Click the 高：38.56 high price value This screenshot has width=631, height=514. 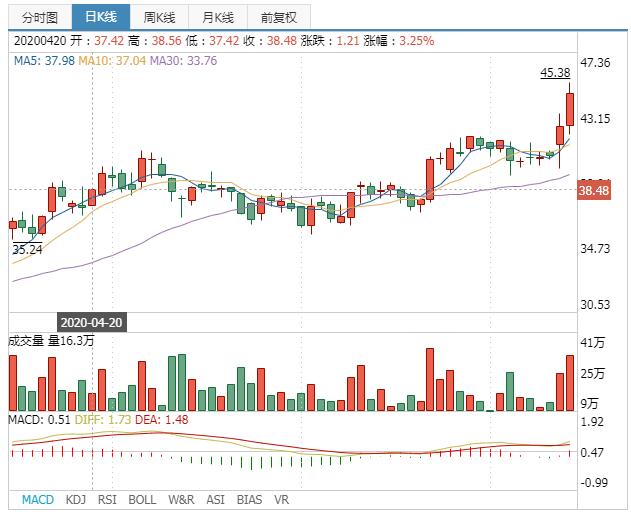tap(155, 41)
